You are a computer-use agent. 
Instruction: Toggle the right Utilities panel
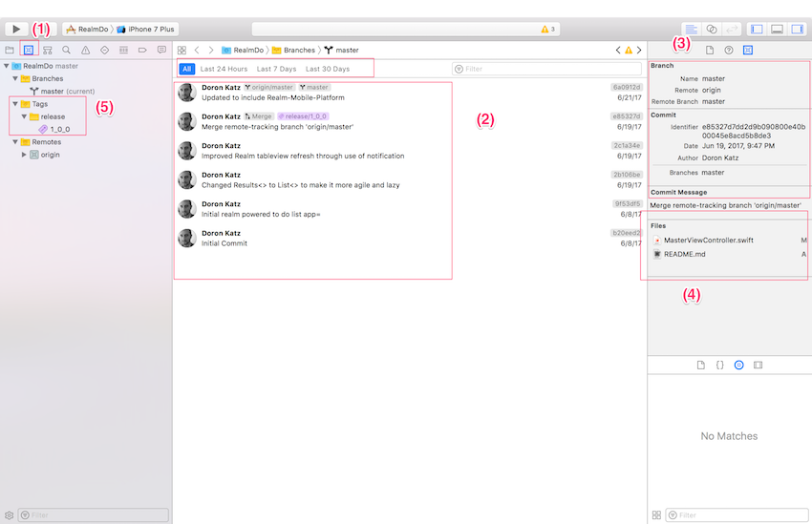(x=797, y=29)
